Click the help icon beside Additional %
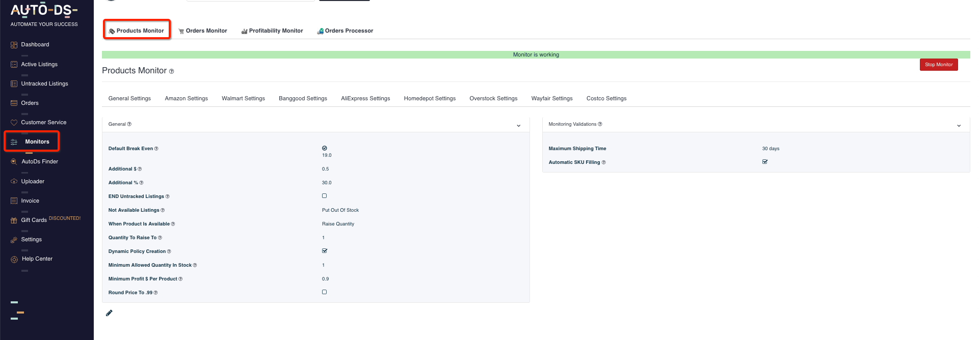Image resolution: width=980 pixels, height=340 pixels. (x=141, y=183)
